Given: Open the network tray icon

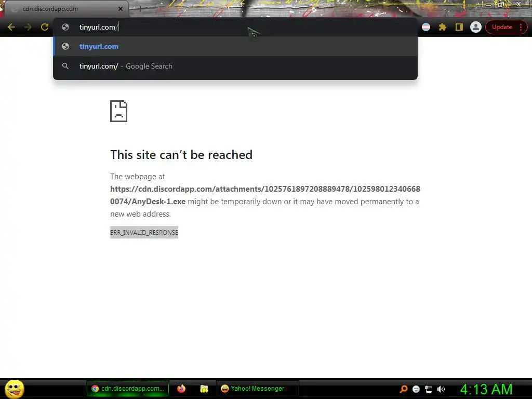Looking at the screenshot, I should click(x=429, y=389).
